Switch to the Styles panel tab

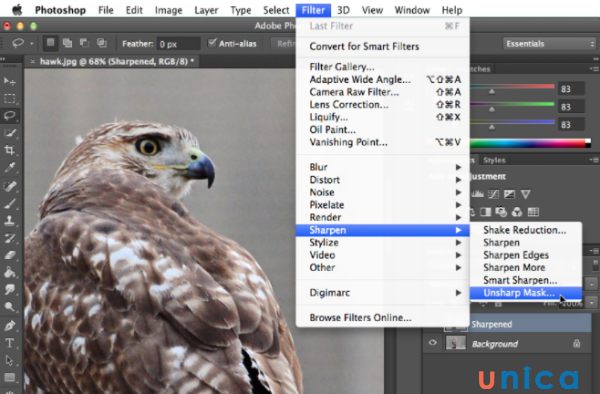(x=494, y=160)
